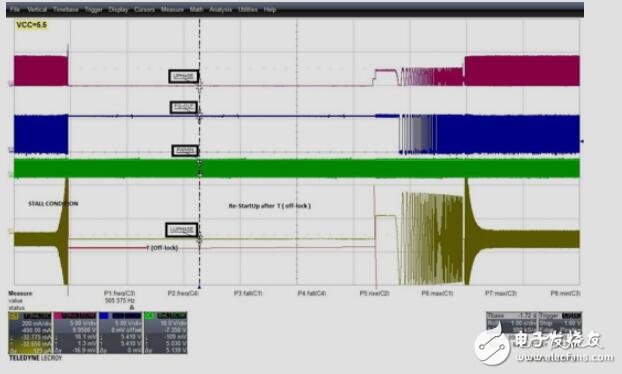Screen dimensions: 622x374
Task: Open the Measure menu
Action: pyautogui.click(x=172, y=9)
